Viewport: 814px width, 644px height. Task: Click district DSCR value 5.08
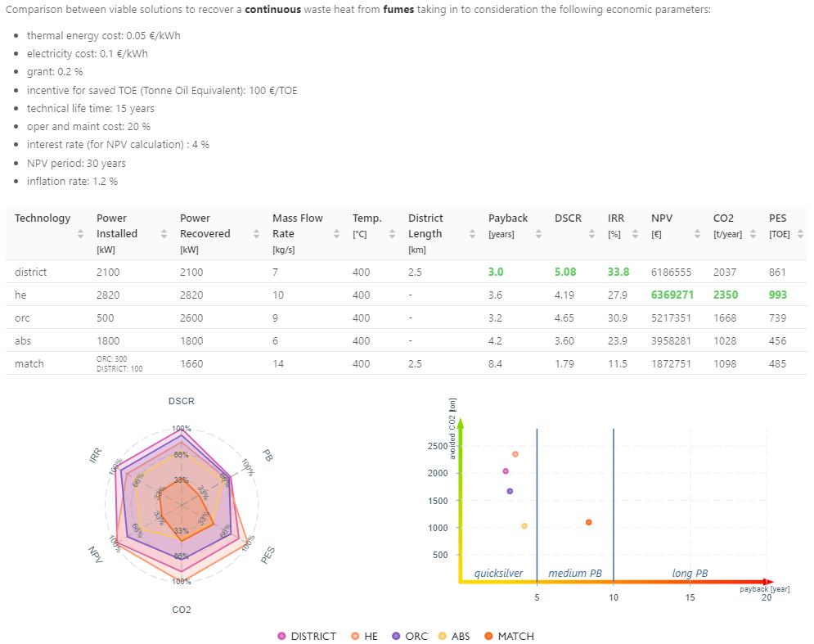[565, 272]
